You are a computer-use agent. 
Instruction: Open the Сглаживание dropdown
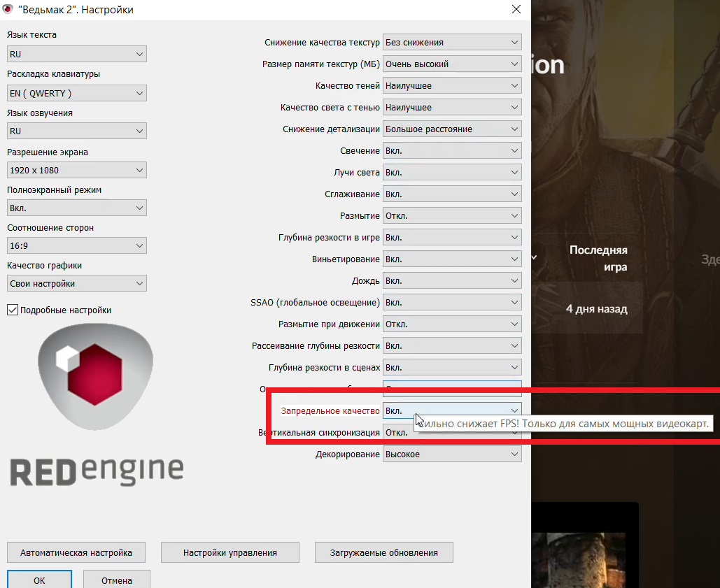[452, 194]
